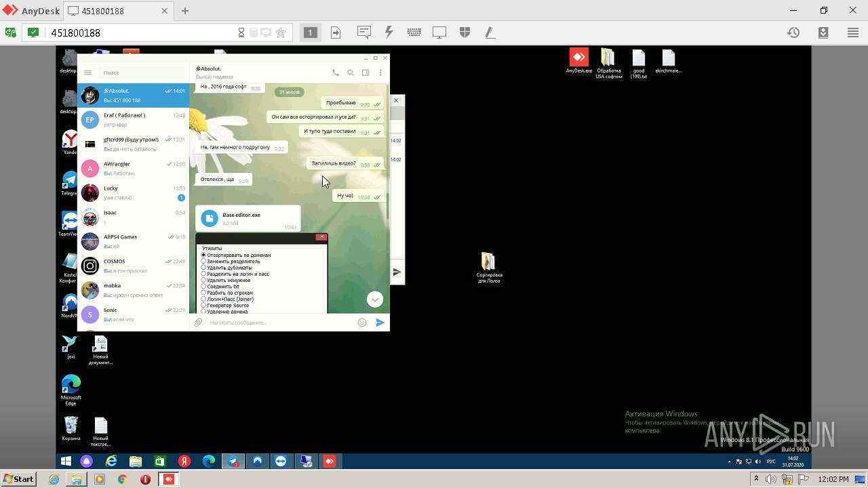Open AnyDesk main hamburger menu
868x488 pixels.
click(853, 33)
